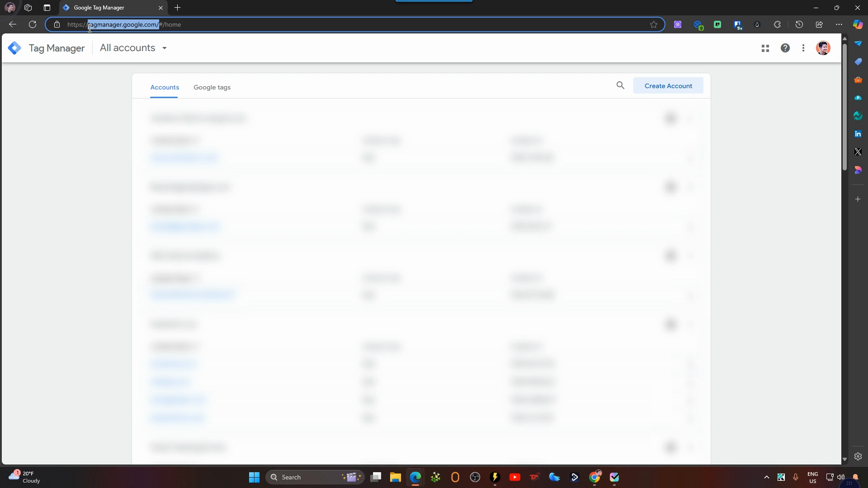Open the Google apps grid icon
Image resolution: width=868 pixels, height=488 pixels.
coord(765,48)
